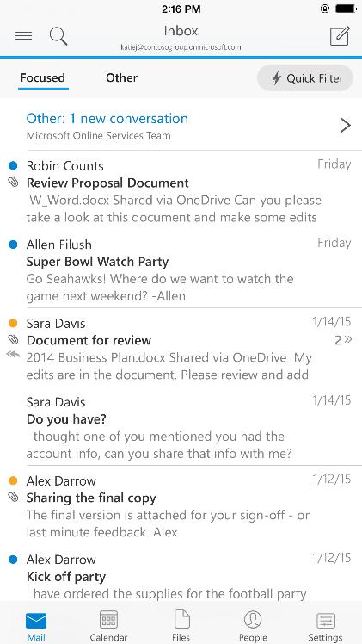The image size is (362, 644).
Task: Tap the search magnifier icon
Action: click(58, 36)
